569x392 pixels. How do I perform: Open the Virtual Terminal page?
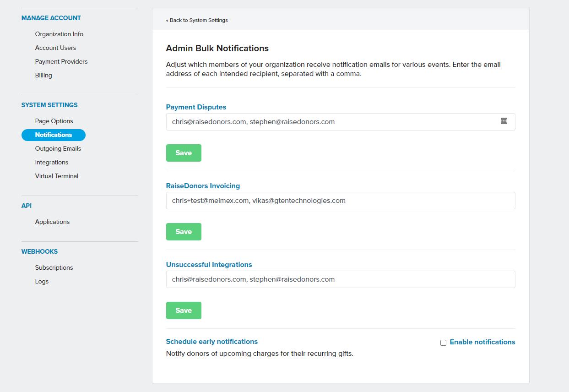point(57,176)
